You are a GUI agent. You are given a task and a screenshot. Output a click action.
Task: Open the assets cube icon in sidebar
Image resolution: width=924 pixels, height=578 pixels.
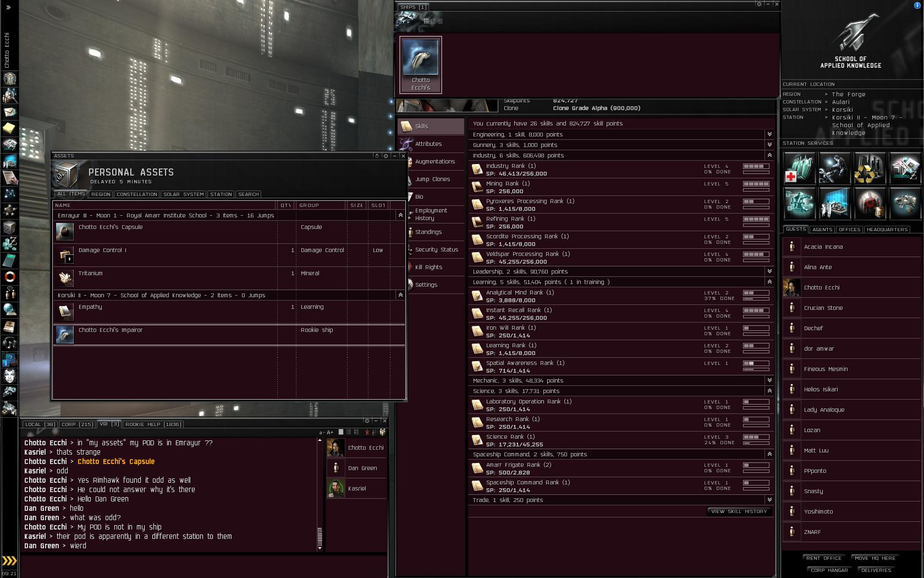pos(9,227)
